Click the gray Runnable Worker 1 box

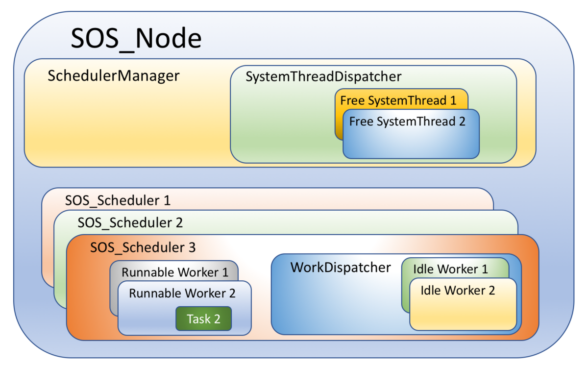174,271
